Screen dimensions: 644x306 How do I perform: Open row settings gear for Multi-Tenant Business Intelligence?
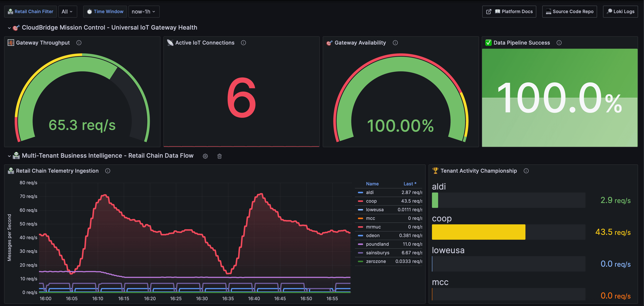tap(205, 156)
